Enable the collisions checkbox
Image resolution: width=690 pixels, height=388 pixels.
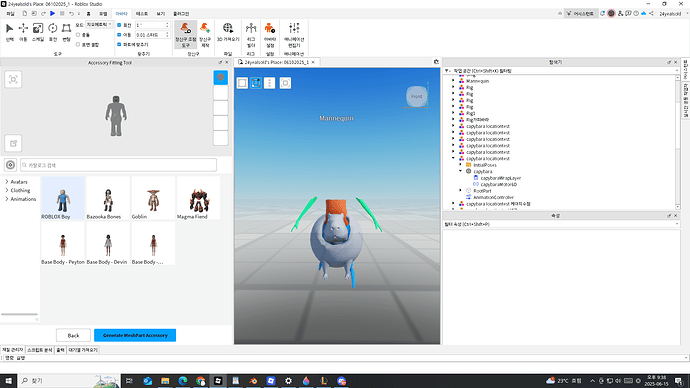click(x=78, y=35)
